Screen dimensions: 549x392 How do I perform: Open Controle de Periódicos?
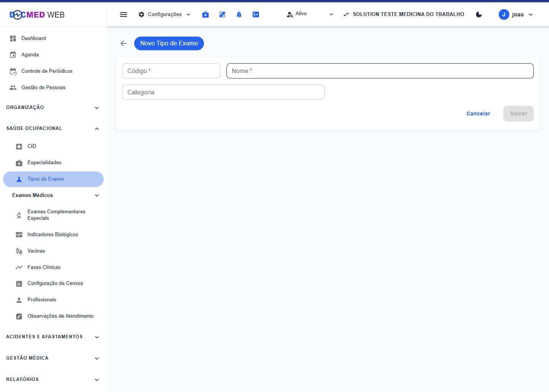click(x=53, y=71)
